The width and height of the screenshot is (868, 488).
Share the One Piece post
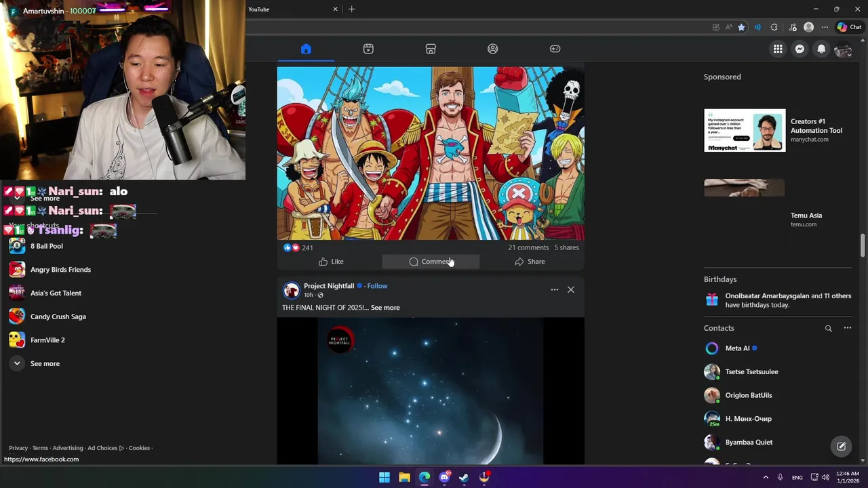tap(530, 262)
